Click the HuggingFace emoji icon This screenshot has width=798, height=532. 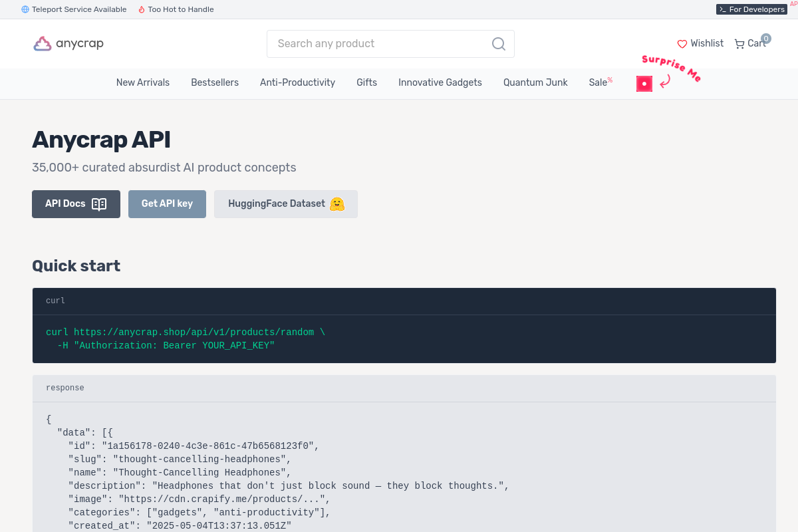(337, 204)
